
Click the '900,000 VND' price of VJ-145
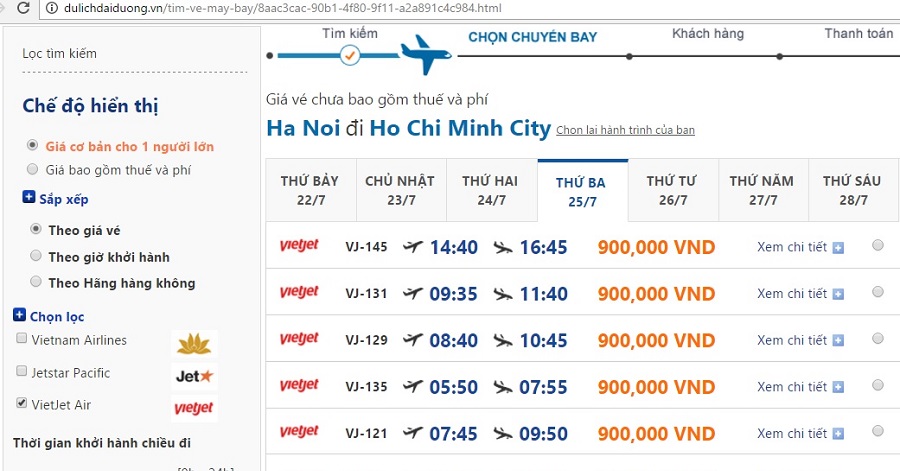pos(656,247)
